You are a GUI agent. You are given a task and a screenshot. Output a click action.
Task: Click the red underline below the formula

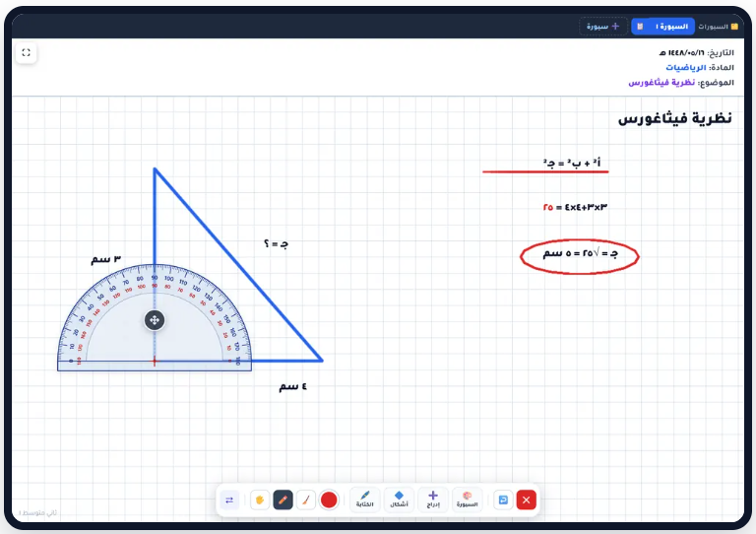click(x=545, y=171)
